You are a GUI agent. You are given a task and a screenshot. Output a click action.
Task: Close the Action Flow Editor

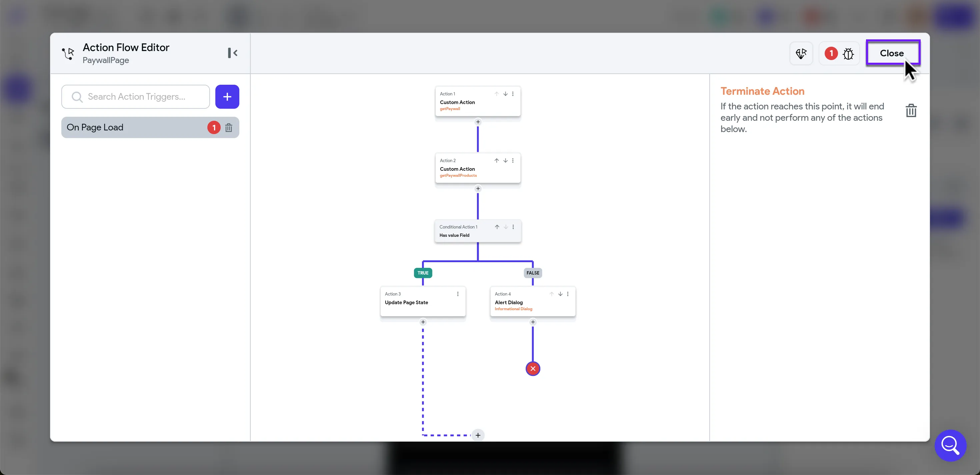coord(892,53)
